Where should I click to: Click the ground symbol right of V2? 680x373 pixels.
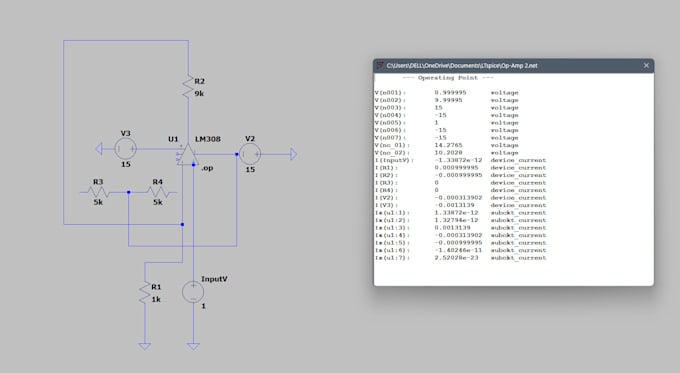[294, 154]
